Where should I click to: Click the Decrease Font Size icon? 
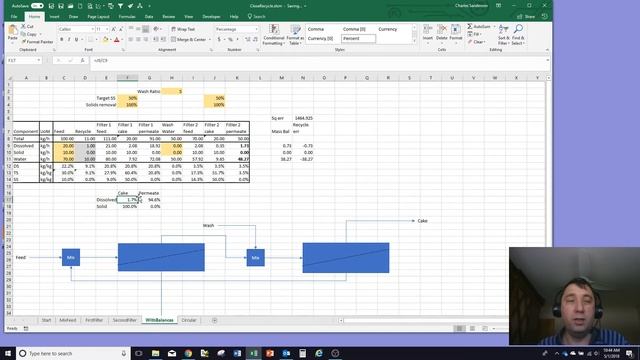[x=120, y=29]
